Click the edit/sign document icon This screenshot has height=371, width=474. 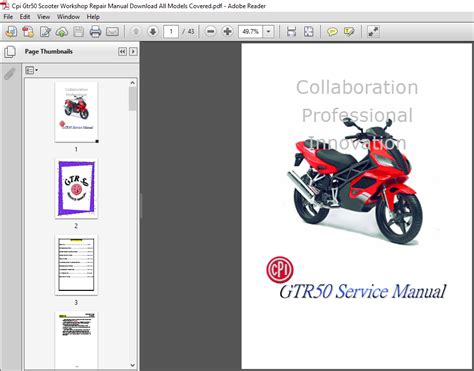45,32
